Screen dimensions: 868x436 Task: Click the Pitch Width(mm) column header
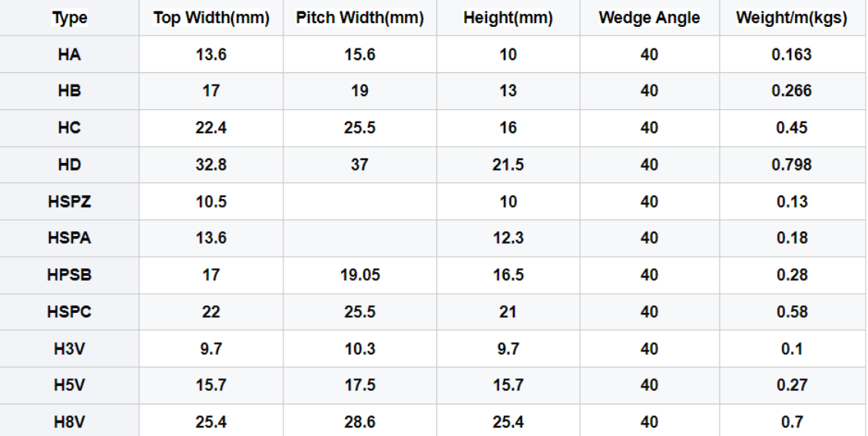[359, 18]
